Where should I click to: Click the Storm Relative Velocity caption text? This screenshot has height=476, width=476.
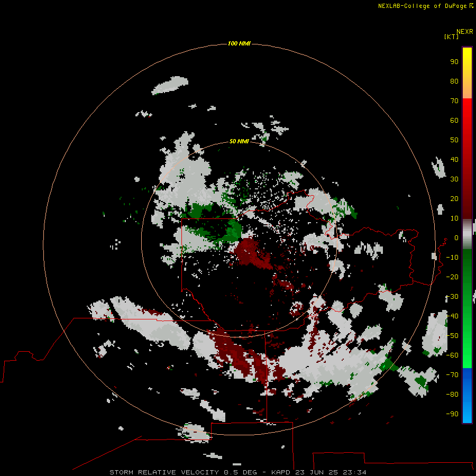(x=237, y=472)
